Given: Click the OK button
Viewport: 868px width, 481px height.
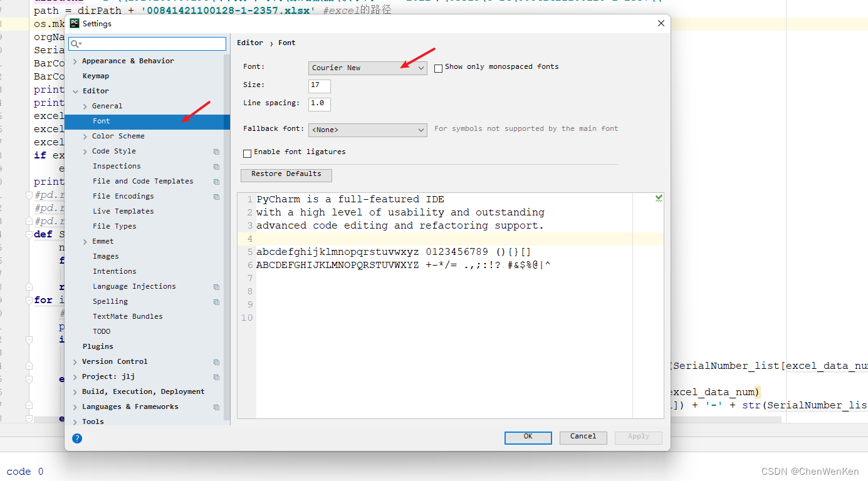Looking at the screenshot, I should tap(528, 437).
